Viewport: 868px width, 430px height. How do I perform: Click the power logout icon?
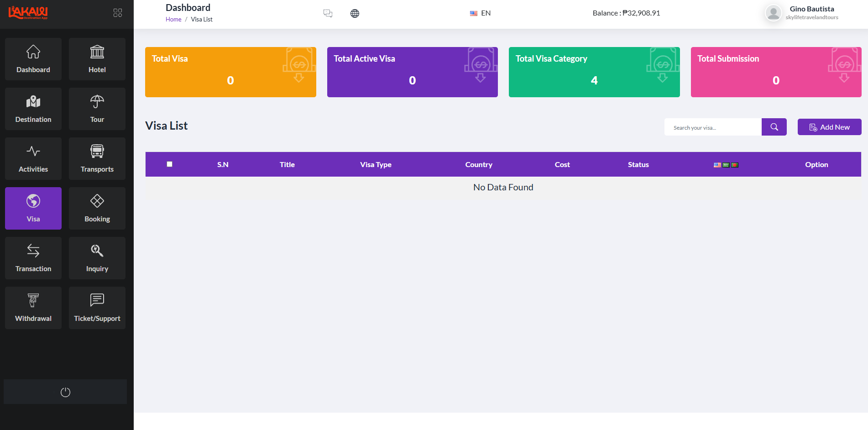pos(65,392)
